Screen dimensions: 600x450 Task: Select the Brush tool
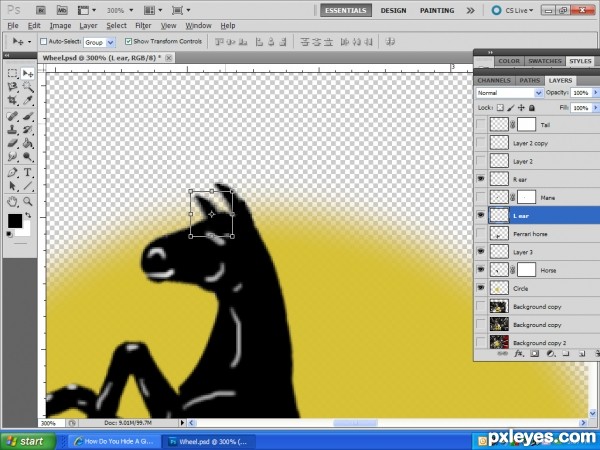point(28,116)
